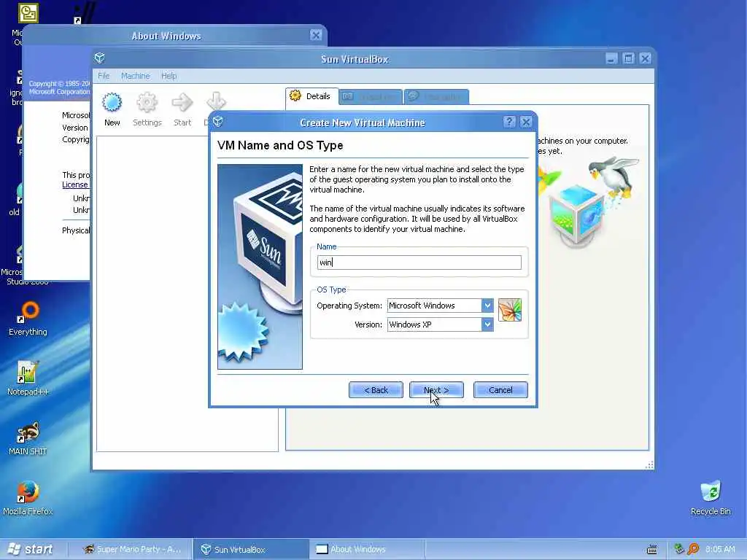Click the Back button in wizard
This screenshot has height=560, width=747.
click(x=376, y=390)
